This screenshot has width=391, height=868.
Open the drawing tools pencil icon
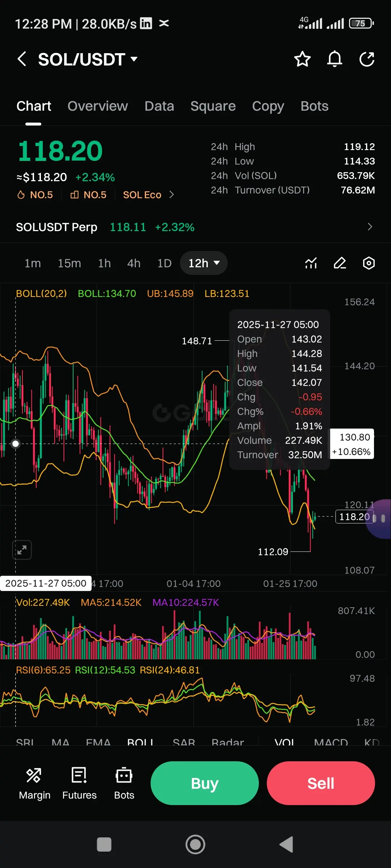340,263
